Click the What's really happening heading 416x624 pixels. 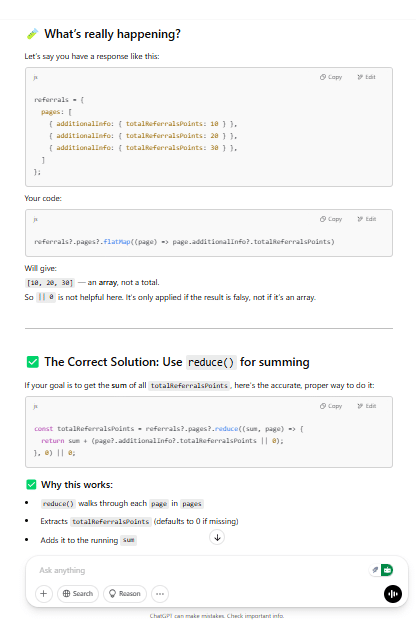click(112, 34)
